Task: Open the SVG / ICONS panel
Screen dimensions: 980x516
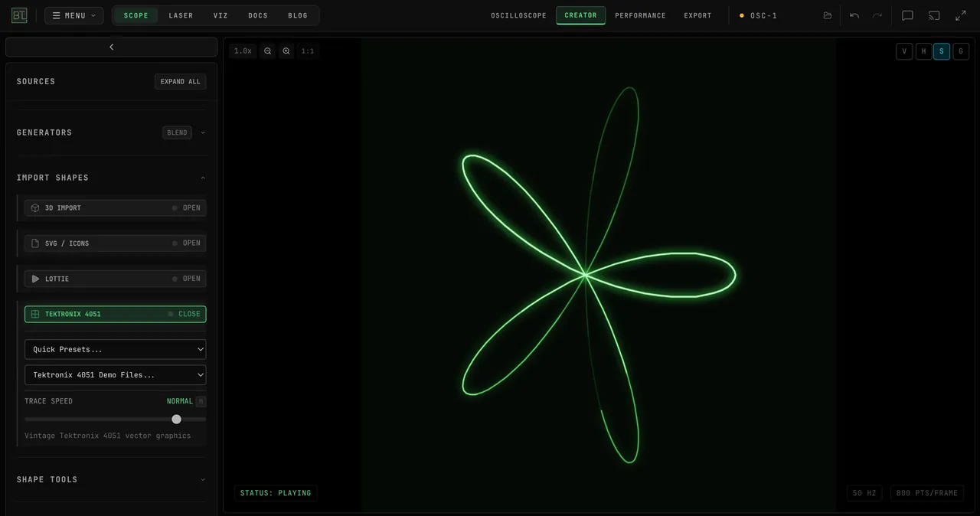Action: point(116,243)
